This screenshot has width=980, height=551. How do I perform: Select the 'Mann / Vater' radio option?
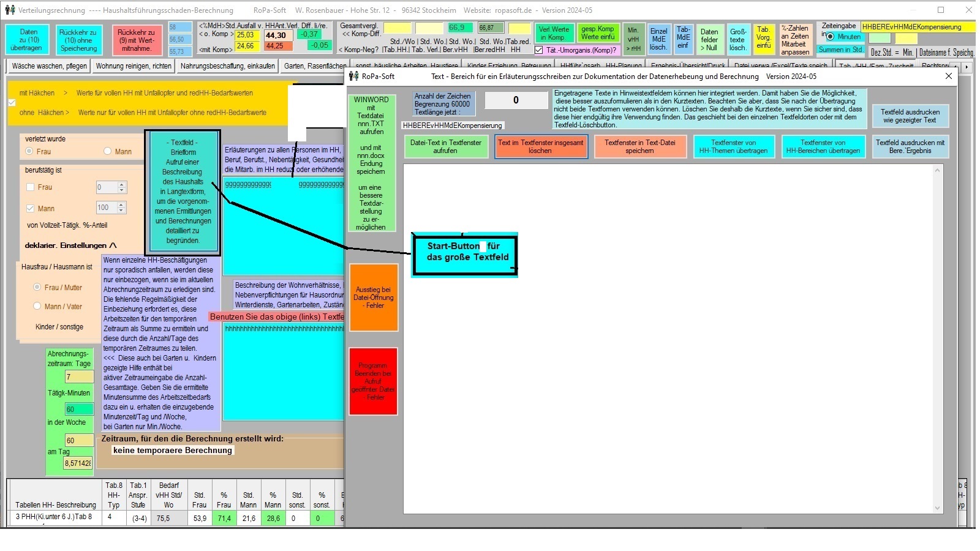coord(37,306)
